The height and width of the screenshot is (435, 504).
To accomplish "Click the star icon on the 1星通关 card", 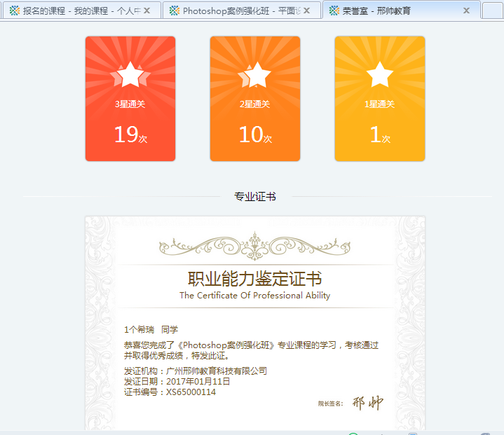I will [379, 75].
